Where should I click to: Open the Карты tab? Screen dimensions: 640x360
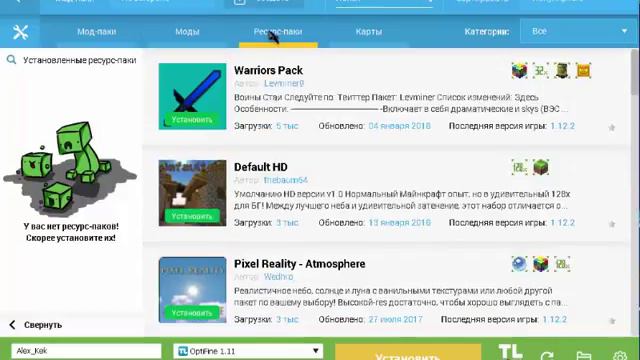coord(369,31)
